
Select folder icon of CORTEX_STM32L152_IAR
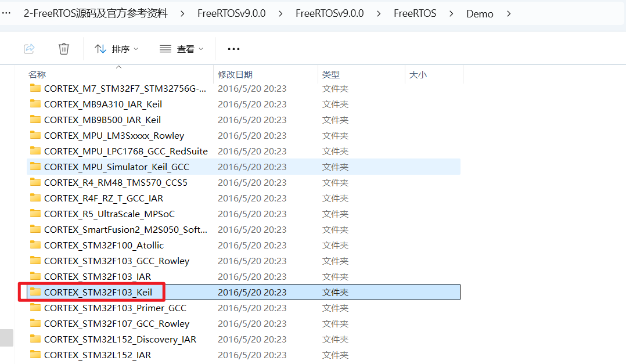pos(35,355)
